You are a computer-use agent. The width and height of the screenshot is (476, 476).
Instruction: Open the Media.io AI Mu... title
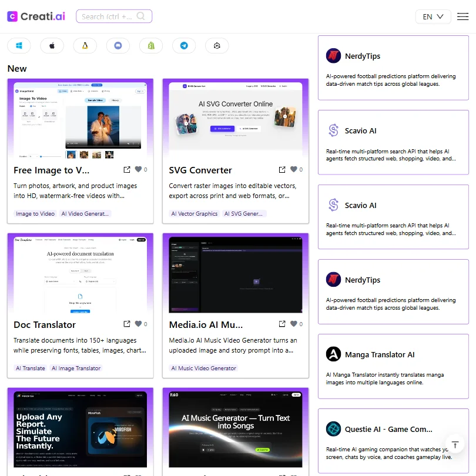pos(206,325)
